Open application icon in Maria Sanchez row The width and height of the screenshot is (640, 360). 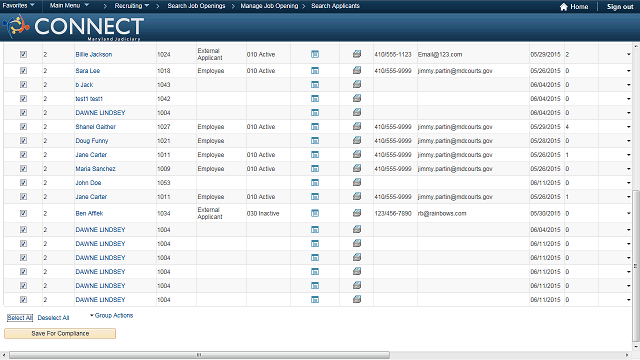pos(315,169)
